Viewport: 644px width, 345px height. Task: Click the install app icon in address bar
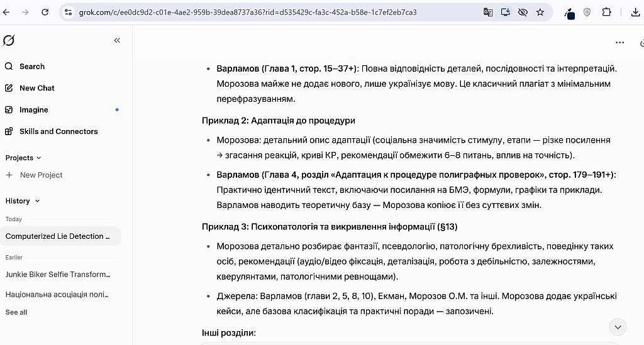(506, 13)
